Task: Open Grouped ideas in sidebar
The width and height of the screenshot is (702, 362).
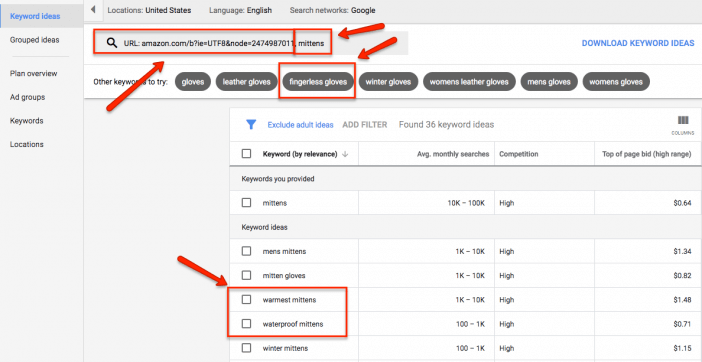Action: tap(34, 40)
